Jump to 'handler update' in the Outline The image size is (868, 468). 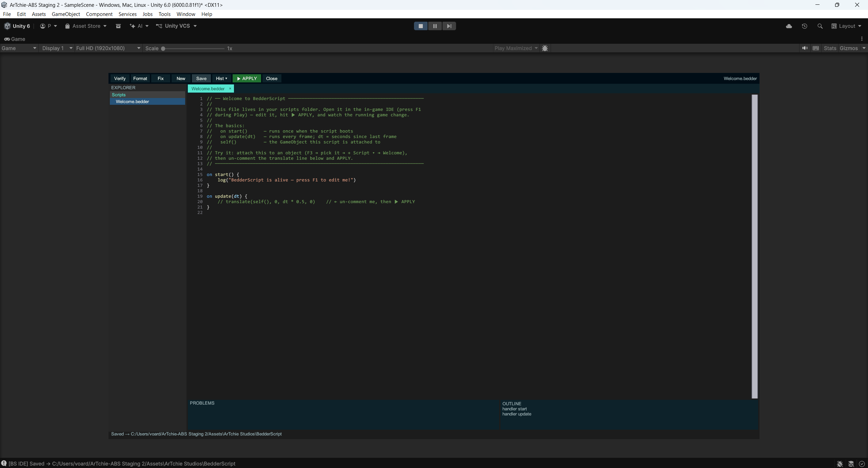517,414
